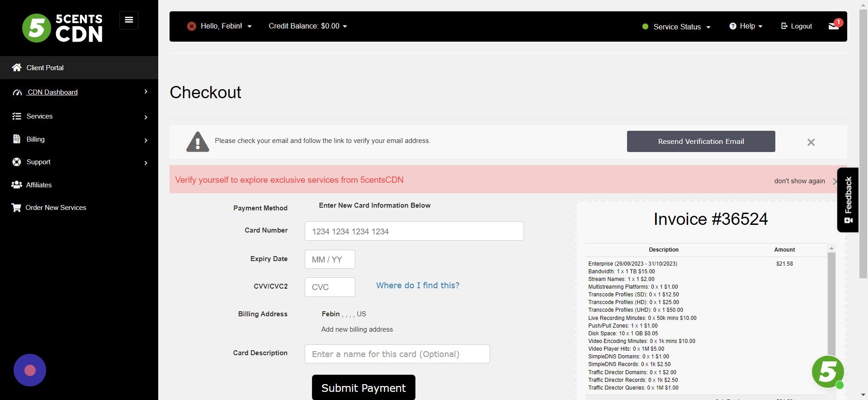Focus the CVC input field
The width and height of the screenshot is (868, 400).
(x=330, y=287)
